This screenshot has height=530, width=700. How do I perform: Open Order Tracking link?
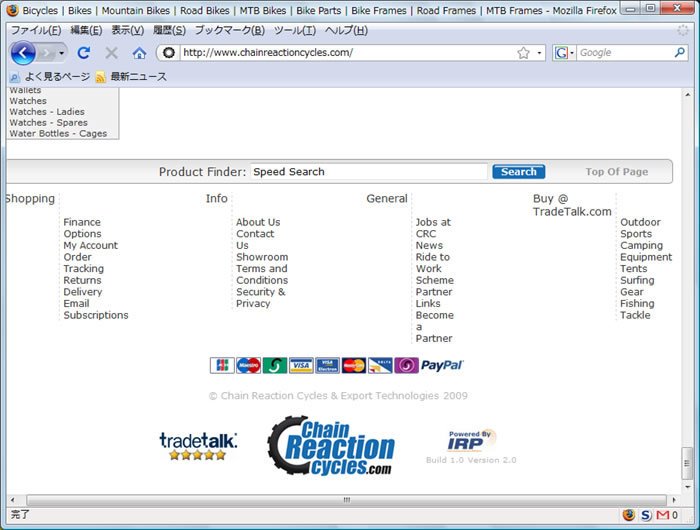click(x=83, y=263)
